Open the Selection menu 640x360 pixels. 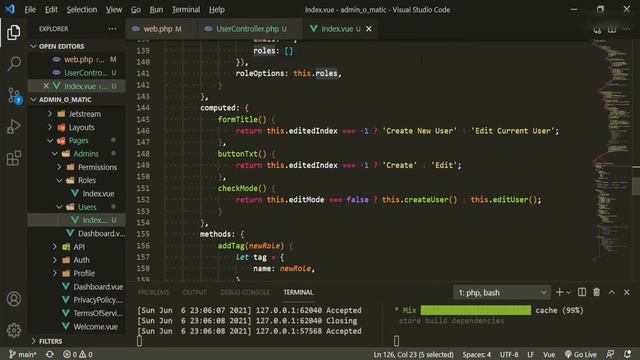82,9
